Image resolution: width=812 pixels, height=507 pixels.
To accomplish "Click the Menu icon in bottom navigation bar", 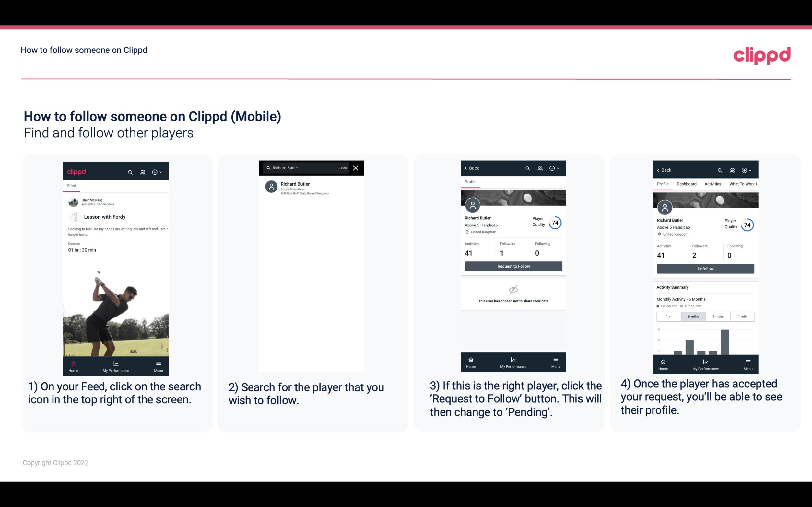I will tap(158, 364).
